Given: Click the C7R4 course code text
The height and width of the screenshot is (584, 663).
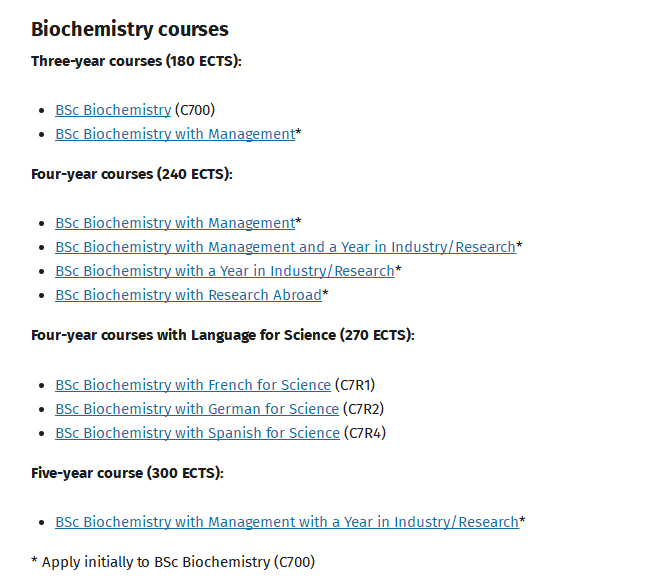Looking at the screenshot, I should 365,433.
